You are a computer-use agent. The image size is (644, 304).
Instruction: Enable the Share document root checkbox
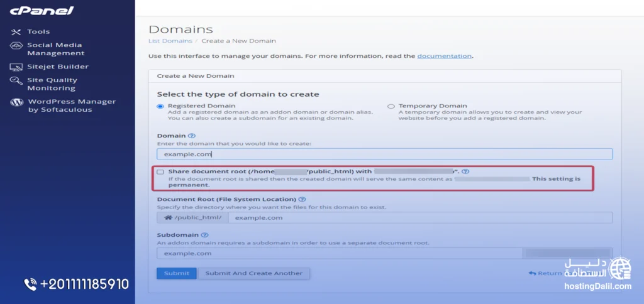pyautogui.click(x=160, y=172)
